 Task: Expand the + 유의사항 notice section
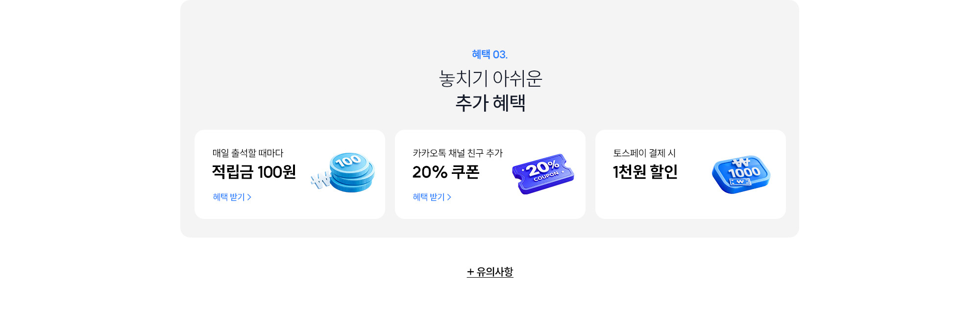[x=490, y=272]
